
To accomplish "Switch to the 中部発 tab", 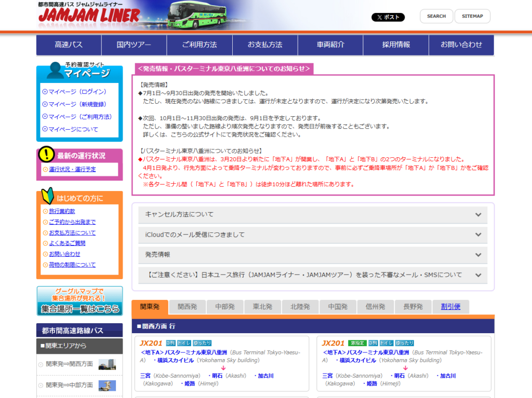I will [x=225, y=307].
